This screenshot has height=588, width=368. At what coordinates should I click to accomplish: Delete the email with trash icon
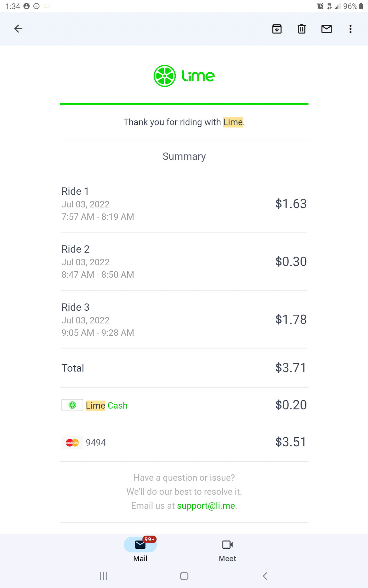click(x=302, y=29)
